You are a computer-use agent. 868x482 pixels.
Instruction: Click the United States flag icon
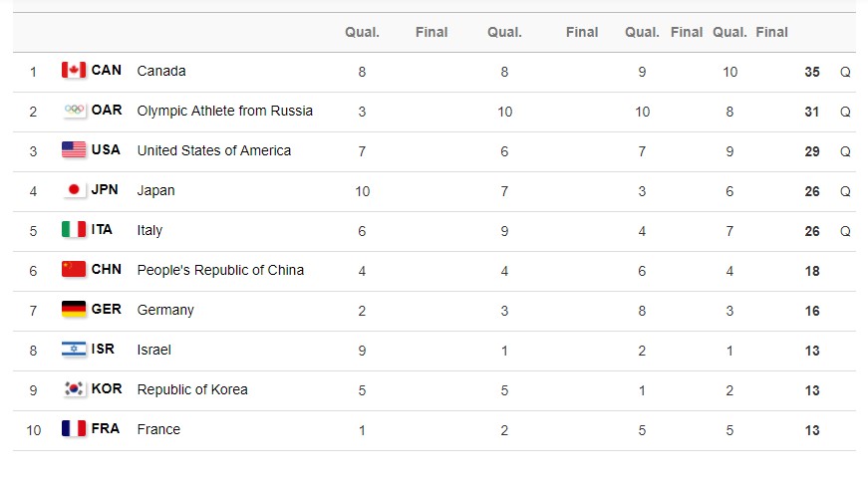click(74, 149)
